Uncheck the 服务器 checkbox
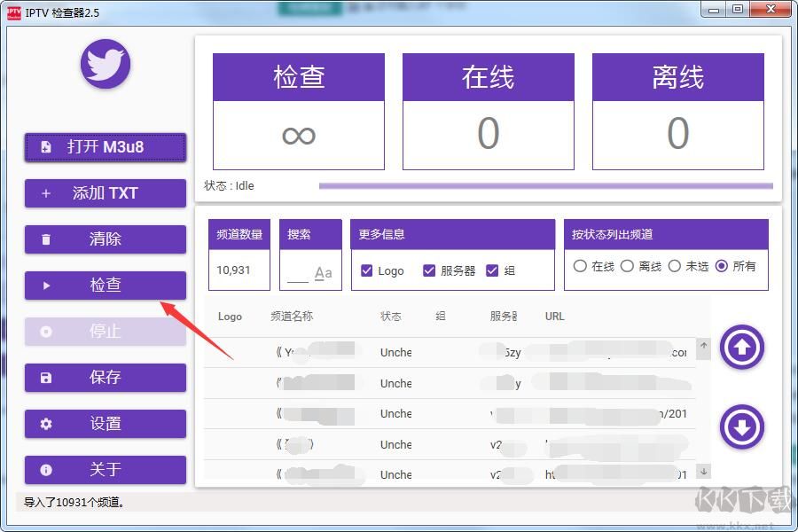Viewport: 798px width, 532px height. coord(429,271)
